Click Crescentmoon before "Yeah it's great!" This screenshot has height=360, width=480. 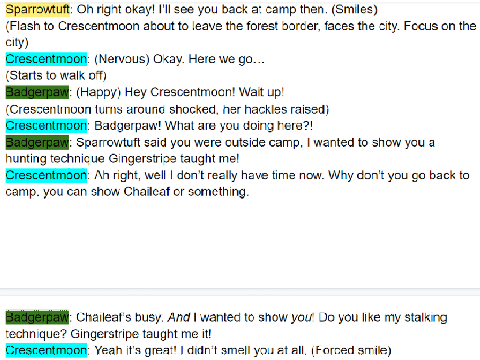pos(46,350)
